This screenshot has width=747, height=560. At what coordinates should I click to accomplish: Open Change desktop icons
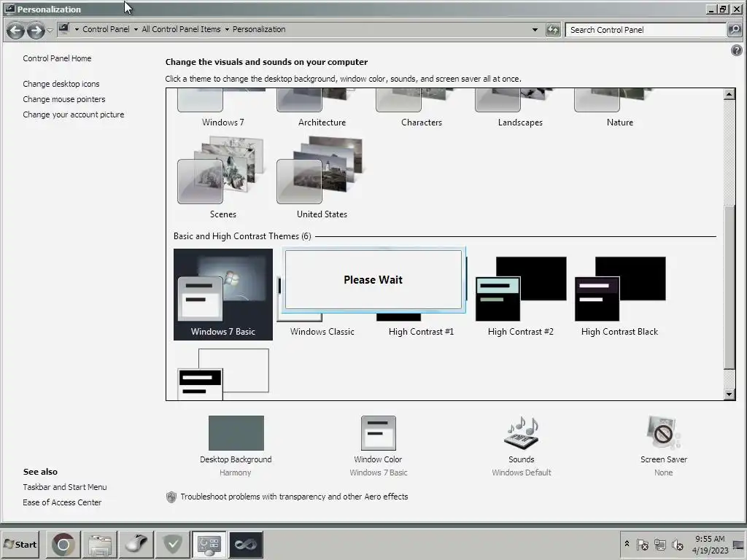[61, 84]
